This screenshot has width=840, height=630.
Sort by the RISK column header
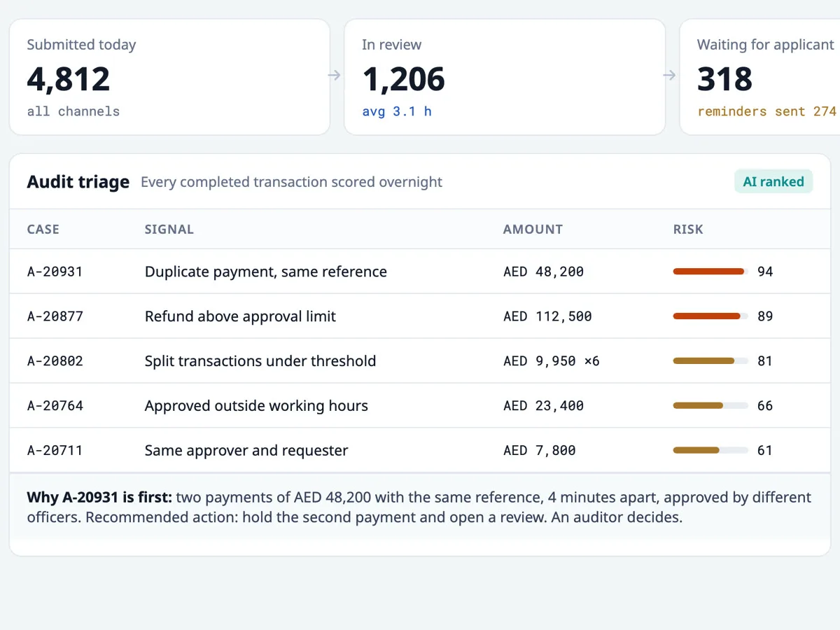pos(688,229)
